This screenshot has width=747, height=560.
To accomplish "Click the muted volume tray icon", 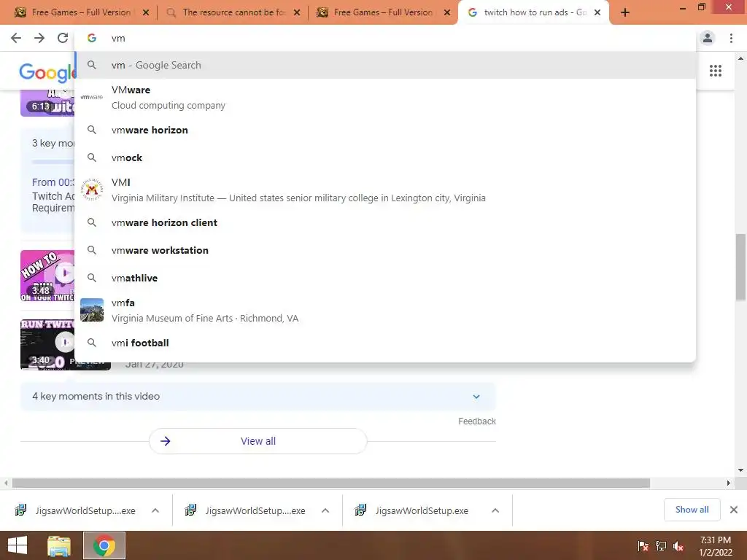I will tap(678, 546).
